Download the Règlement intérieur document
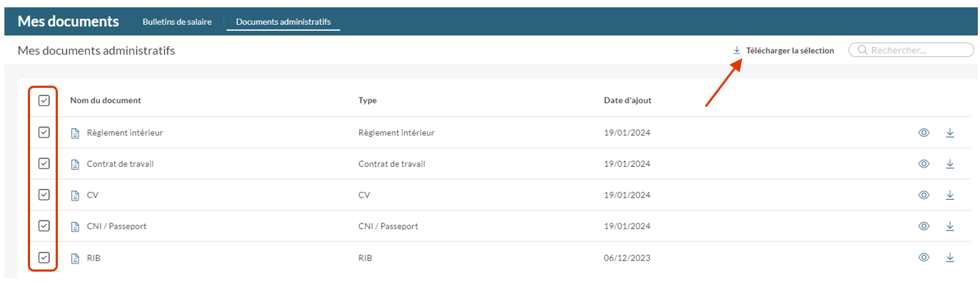The height and width of the screenshot is (298, 980). pos(950,133)
